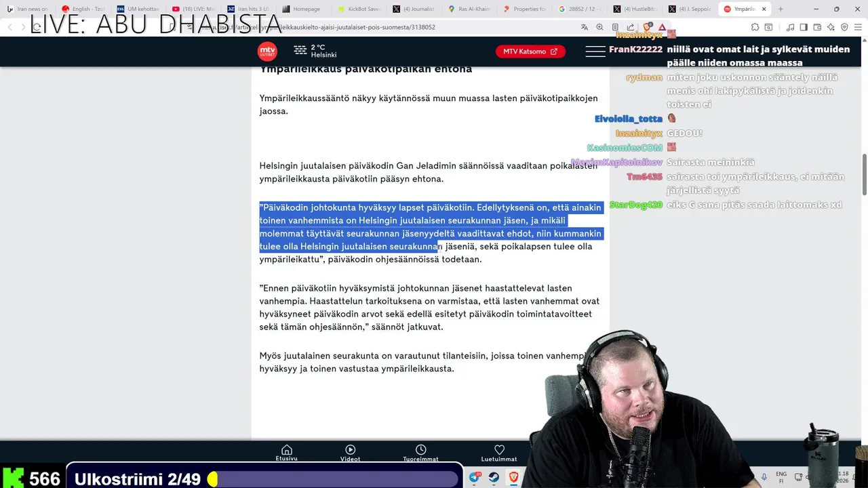The height and width of the screenshot is (488, 868).
Task: Click highlighted text Päiväkodin johtokunta hyväksyy
Action: (x=430, y=227)
